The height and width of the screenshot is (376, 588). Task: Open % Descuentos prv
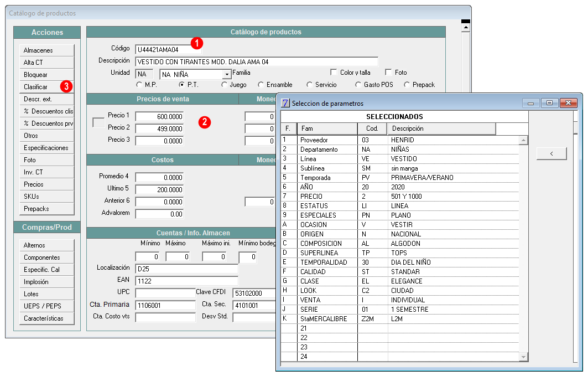pos(47,123)
